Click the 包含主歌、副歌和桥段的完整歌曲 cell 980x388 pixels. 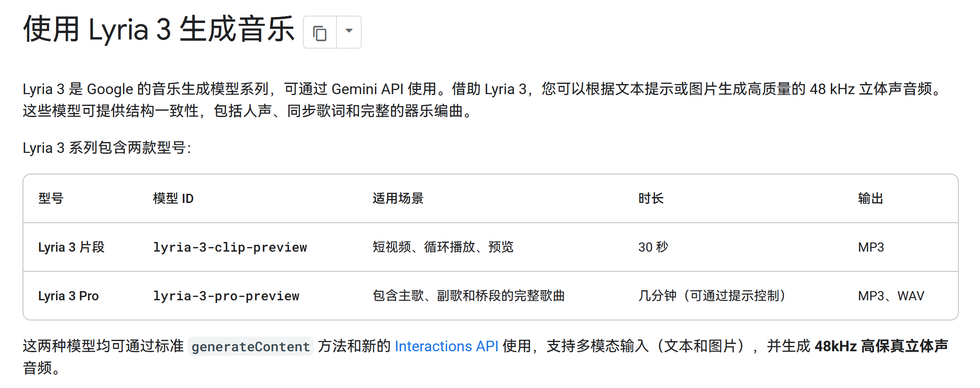469,296
